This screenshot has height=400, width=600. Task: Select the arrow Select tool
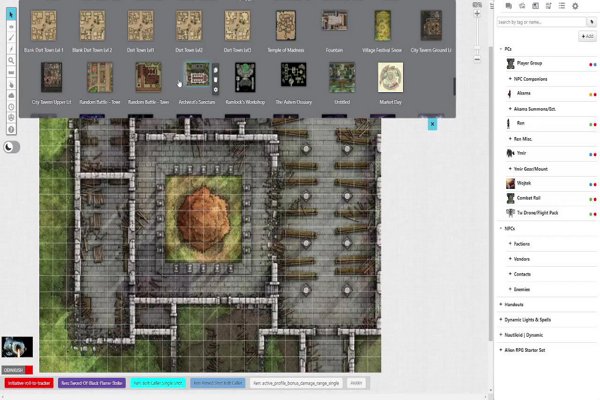pos(11,15)
